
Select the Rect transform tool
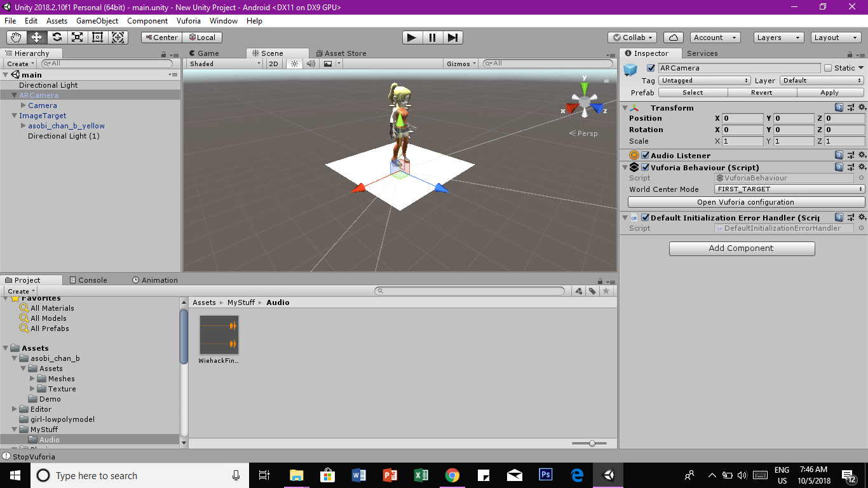[x=97, y=37]
